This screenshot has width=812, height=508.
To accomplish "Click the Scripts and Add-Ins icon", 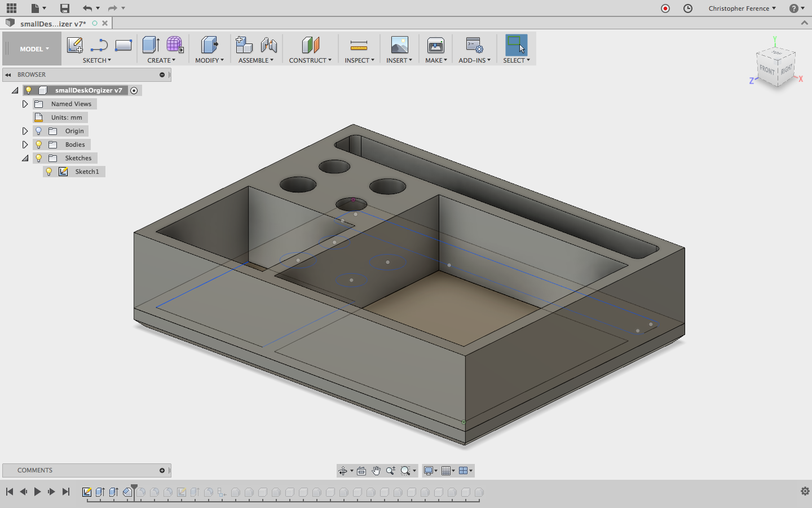I will click(x=474, y=45).
